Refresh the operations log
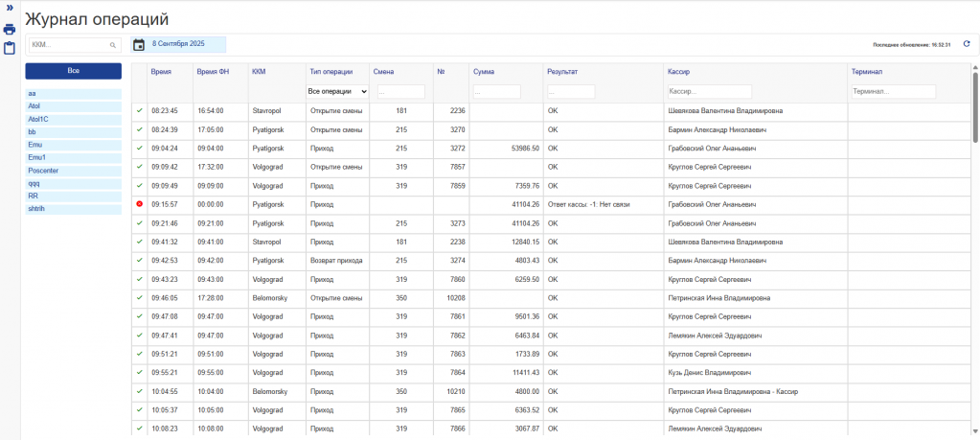 point(966,44)
